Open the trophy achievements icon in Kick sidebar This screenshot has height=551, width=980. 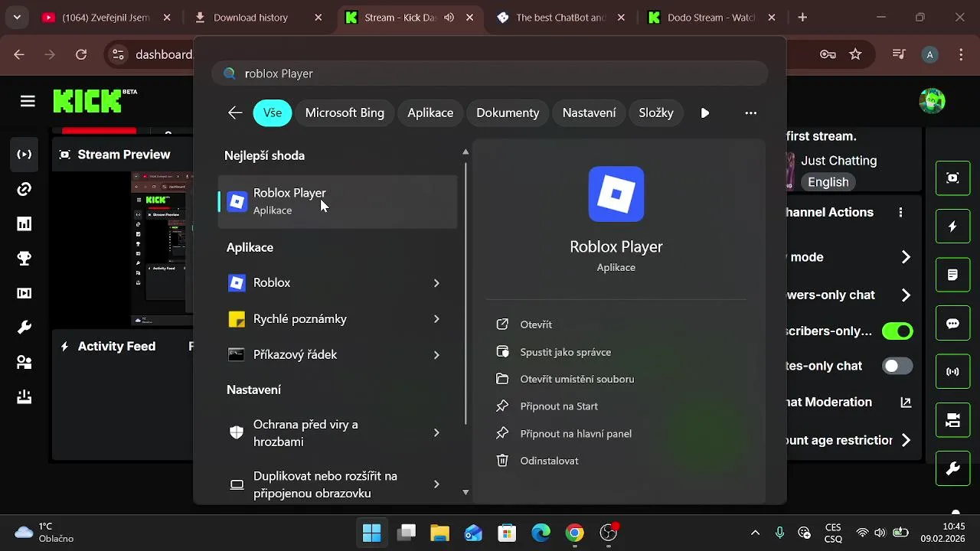(24, 259)
